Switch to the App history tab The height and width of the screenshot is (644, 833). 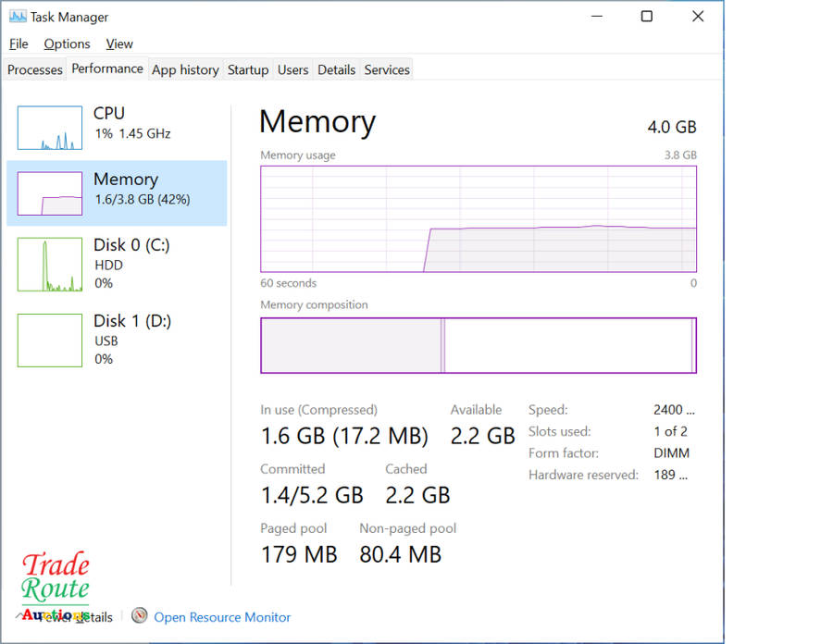[x=185, y=69]
